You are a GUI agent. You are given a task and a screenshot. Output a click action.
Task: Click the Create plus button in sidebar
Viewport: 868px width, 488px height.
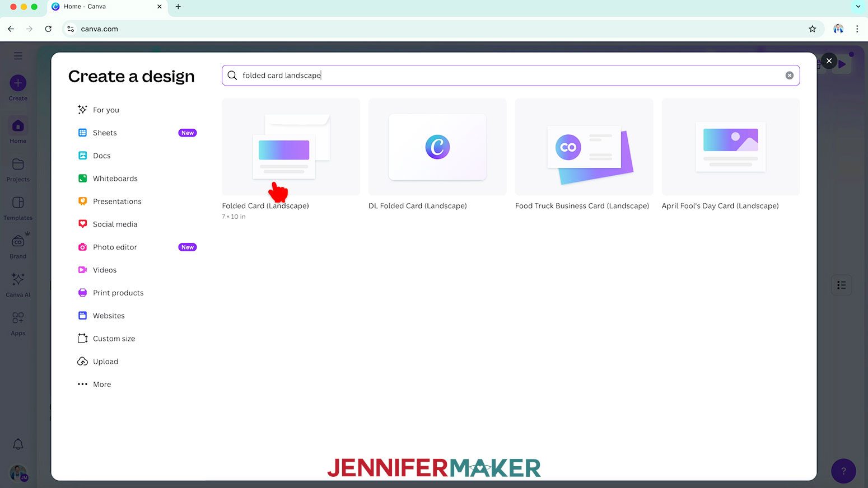(x=18, y=83)
